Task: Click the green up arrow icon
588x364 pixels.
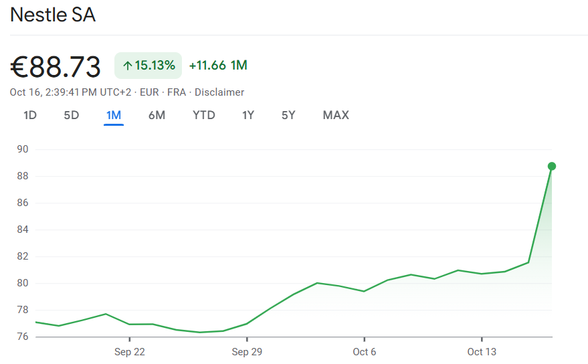Action: 127,66
